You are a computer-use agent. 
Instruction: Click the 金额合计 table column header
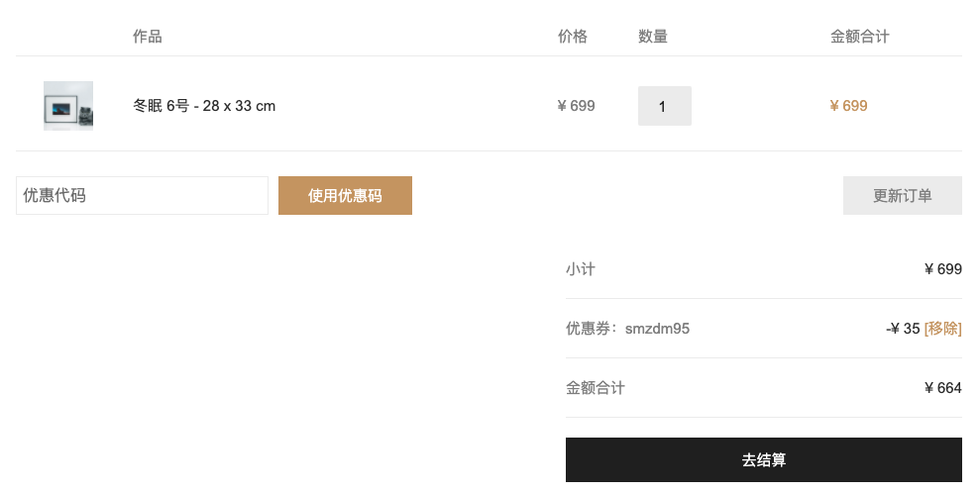click(x=859, y=37)
